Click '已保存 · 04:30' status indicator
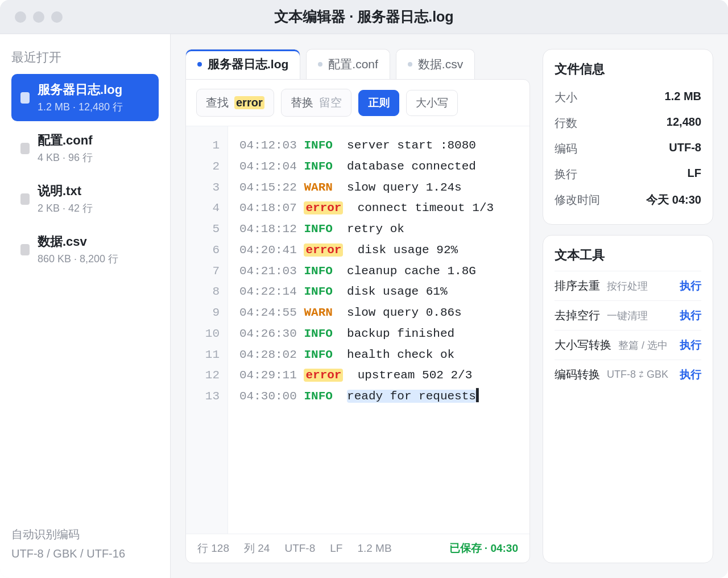728x578 pixels. pyautogui.click(x=483, y=548)
